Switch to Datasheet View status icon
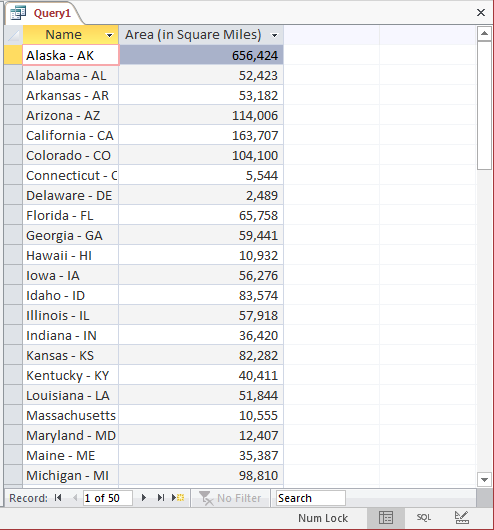The width and height of the screenshot is (494, 530). pos(386,517)
